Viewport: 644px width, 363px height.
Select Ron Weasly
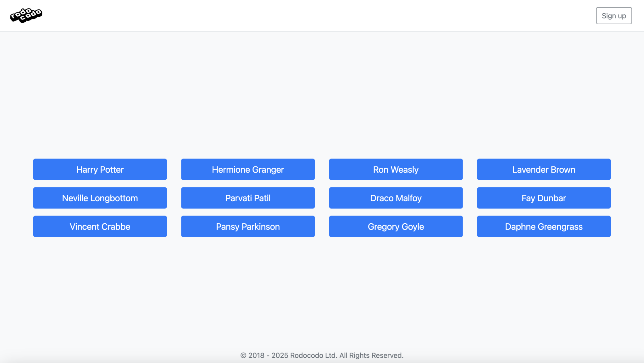click(x=396, y=169)
